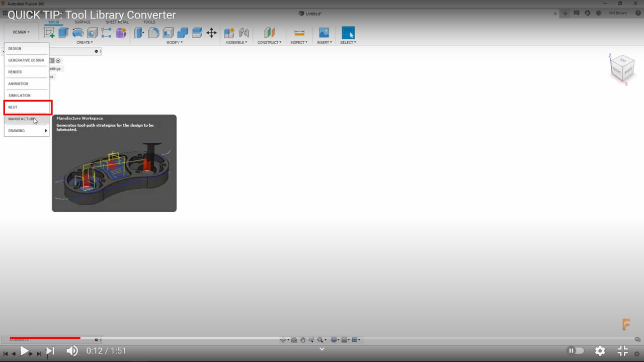Screen dimensions: 644x362
Task: Open the notifications chat bubble icon
Action: point(577,14)
